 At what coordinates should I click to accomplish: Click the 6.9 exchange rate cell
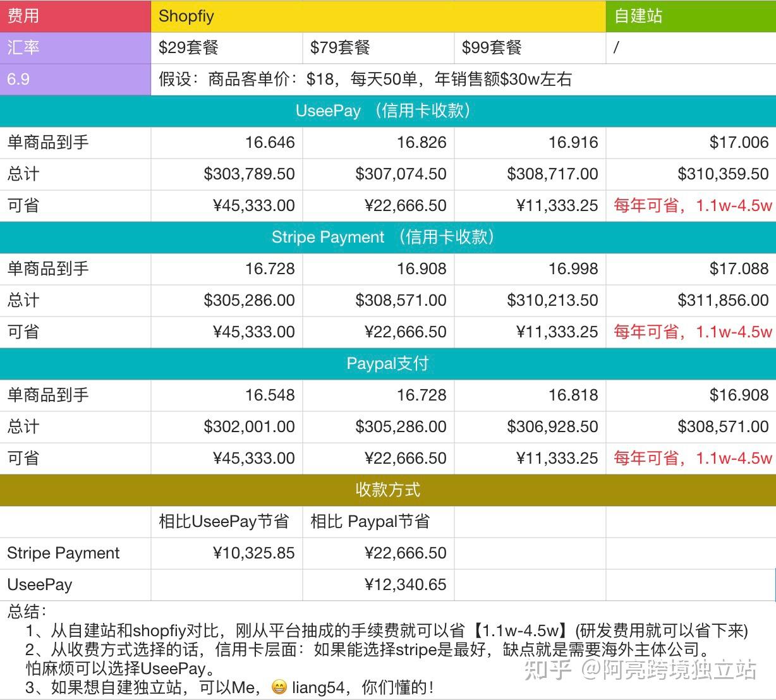[x=75, y=79]
